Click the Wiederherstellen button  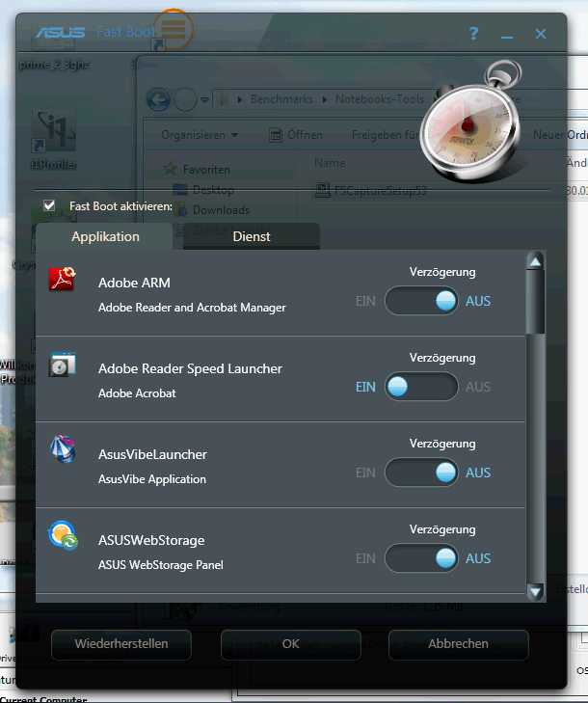click(121, 644)
